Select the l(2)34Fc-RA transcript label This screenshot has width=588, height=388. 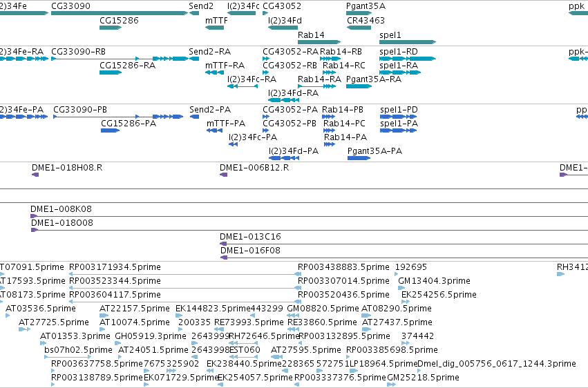(252, 79)
